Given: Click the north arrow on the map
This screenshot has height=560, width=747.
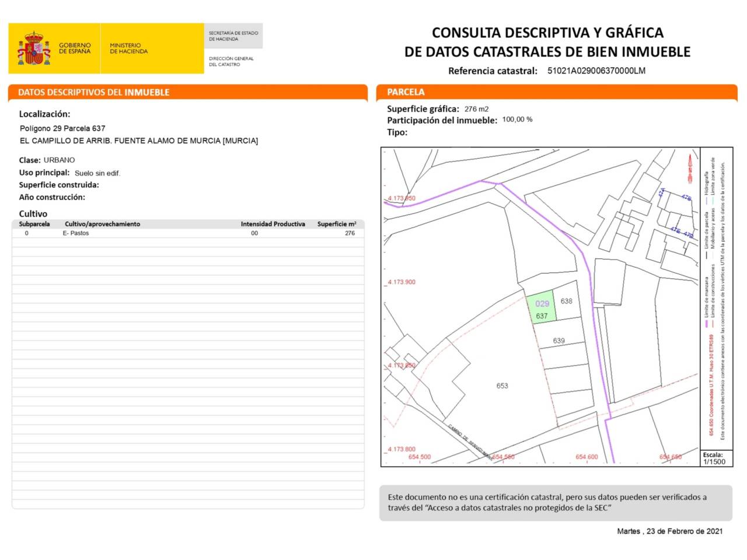Looking at the screenshot, I should (x=690, y=169).
